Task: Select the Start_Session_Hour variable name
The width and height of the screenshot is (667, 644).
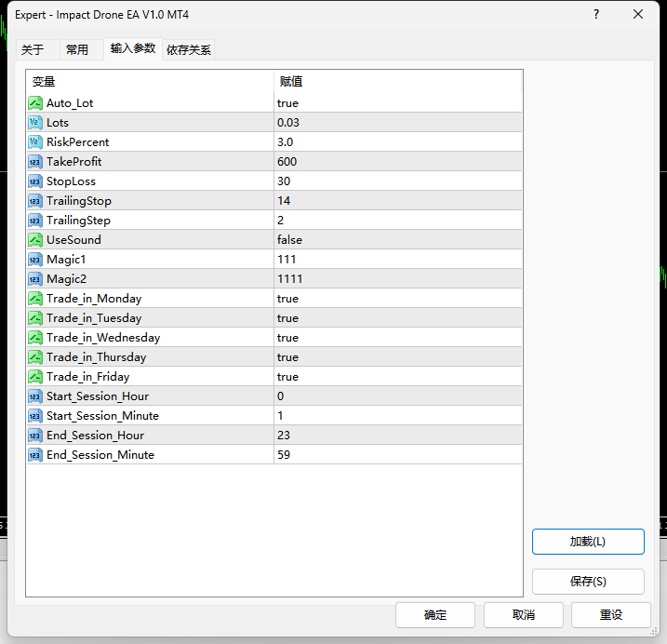Action: point(98,396)
